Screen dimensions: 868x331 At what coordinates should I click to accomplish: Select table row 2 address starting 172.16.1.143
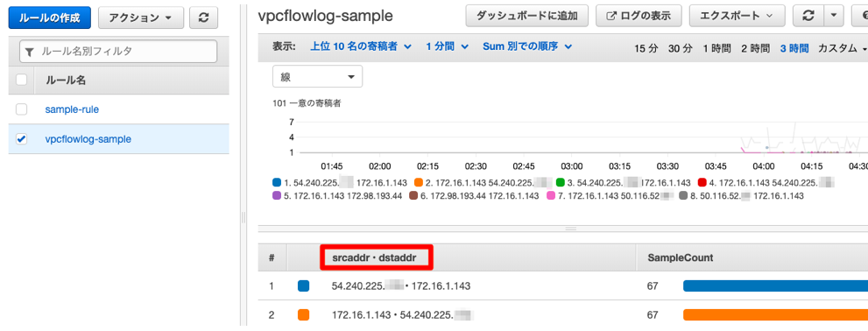click(x=403, y=315)
